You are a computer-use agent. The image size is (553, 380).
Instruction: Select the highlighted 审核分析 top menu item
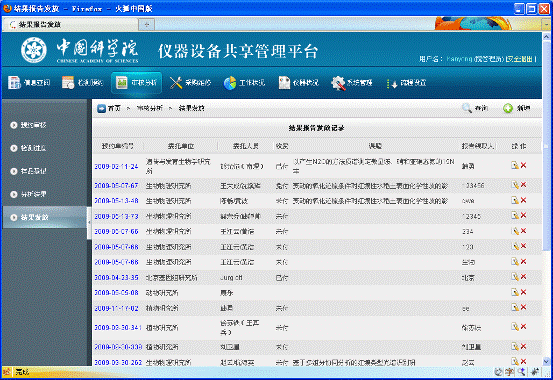click(x=136, y=83)
